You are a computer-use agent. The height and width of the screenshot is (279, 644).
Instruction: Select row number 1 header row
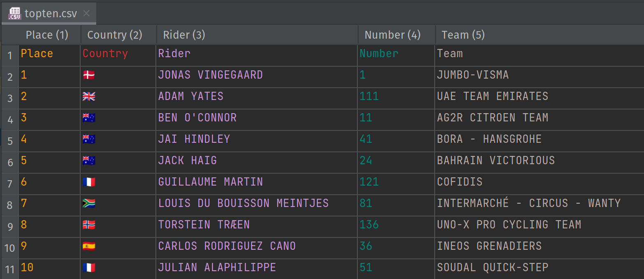pyautogui.click(x=10, y=55)
